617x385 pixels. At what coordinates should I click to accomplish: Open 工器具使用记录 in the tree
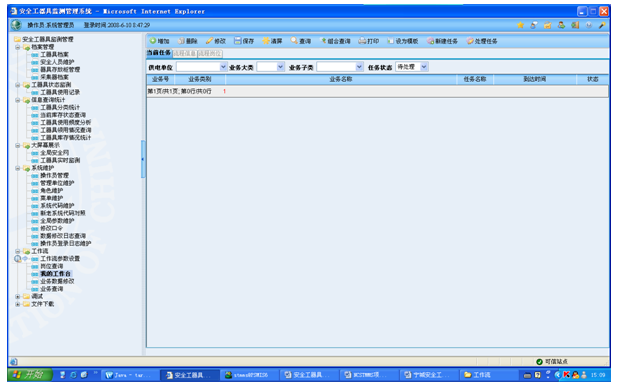click(x=60, y=92)
